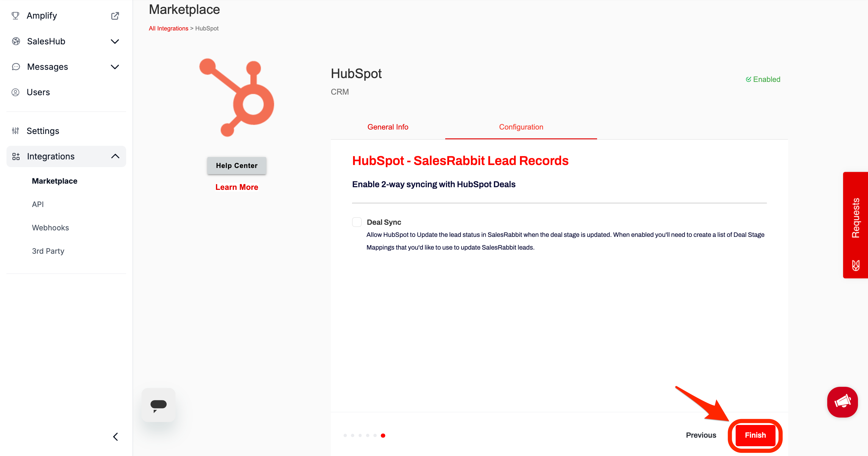
Task: Open the All Integrations breadcrumb link
Action: coord(168,28)
